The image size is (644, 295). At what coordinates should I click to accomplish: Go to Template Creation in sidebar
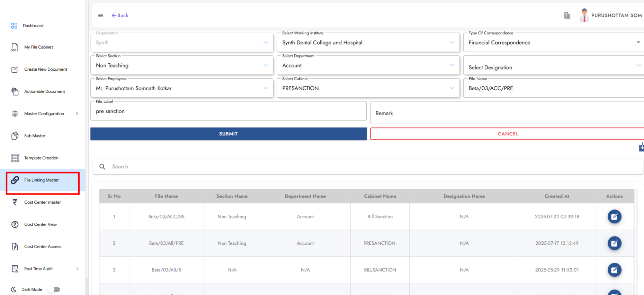(41, 158)
